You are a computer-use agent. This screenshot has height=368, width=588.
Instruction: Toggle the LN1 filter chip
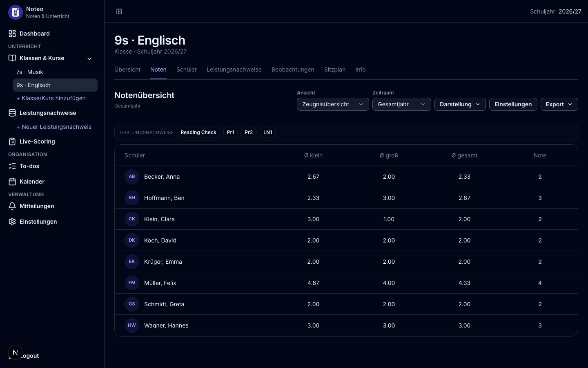[x=267, y=132]
